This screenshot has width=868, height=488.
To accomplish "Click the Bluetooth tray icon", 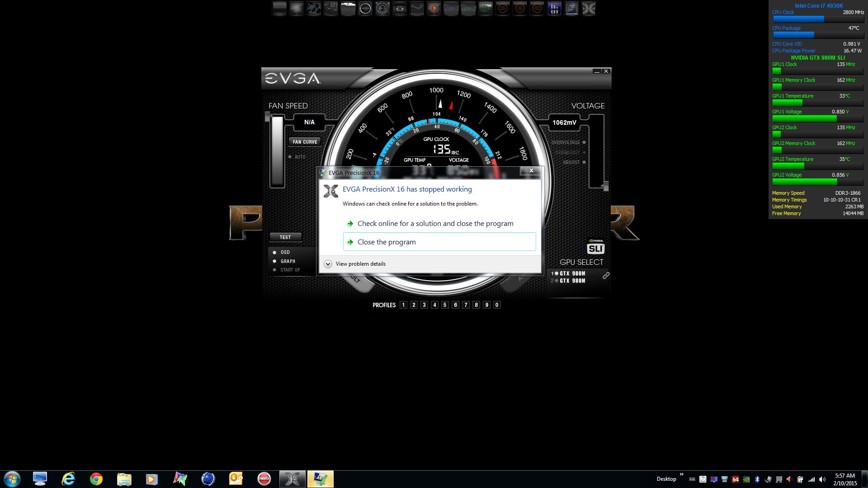I will (x=757, y=479).
